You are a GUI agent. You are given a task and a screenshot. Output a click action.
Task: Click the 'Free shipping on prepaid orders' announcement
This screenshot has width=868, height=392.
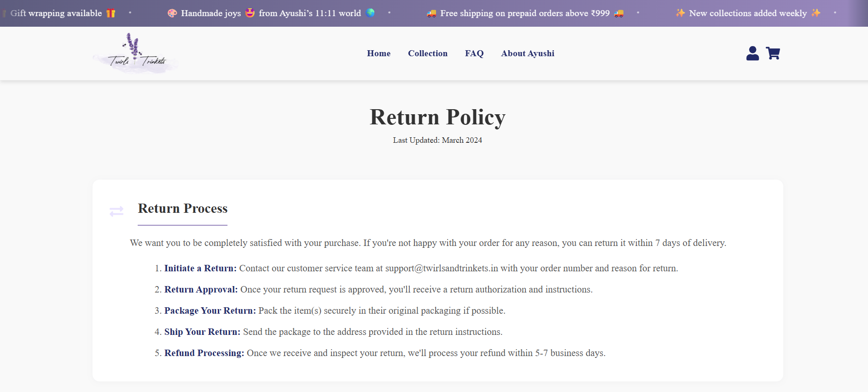click(524, 13)
